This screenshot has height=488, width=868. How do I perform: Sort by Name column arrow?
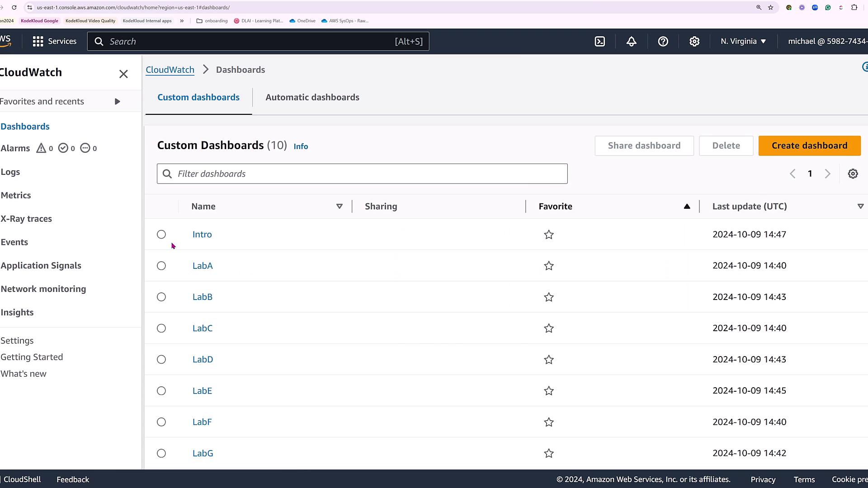(339, 206)
